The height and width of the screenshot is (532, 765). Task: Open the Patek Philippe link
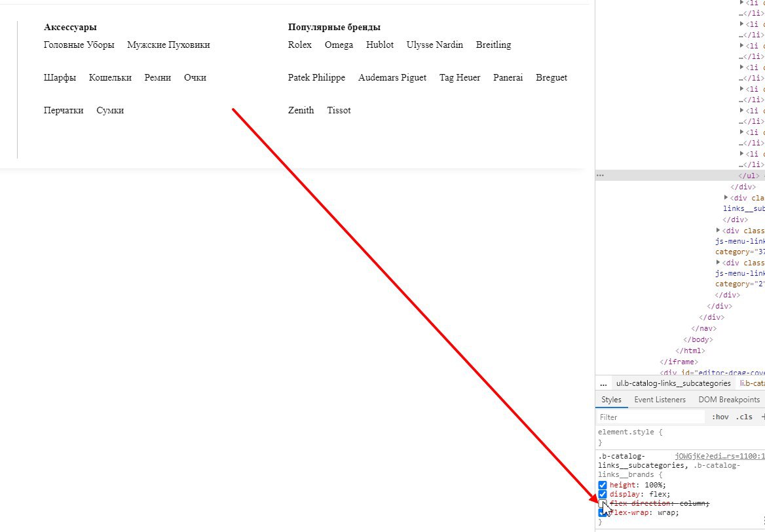[x=316, y=77]
